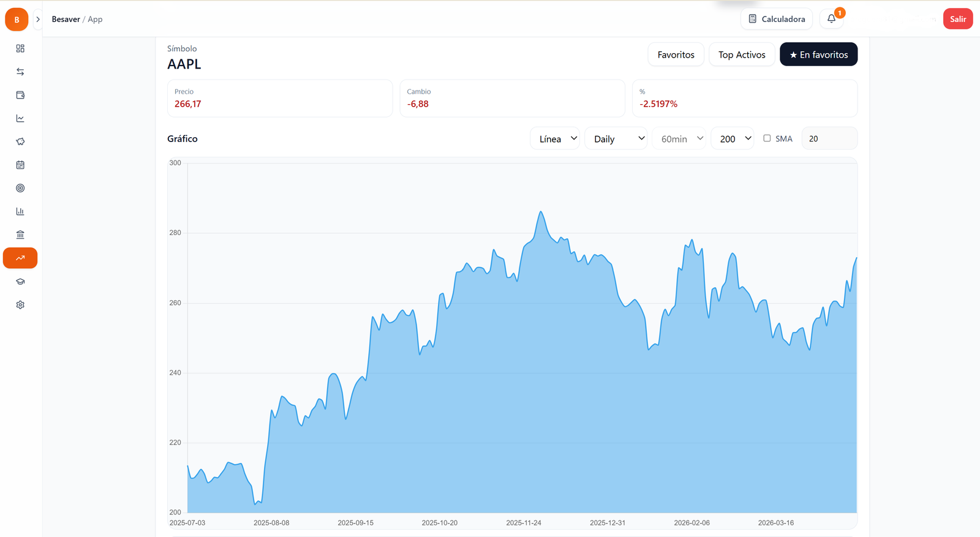This screenshot has width=980, height=537.
Task: Click the Cambio value -6,88
Action: point(418,104)
